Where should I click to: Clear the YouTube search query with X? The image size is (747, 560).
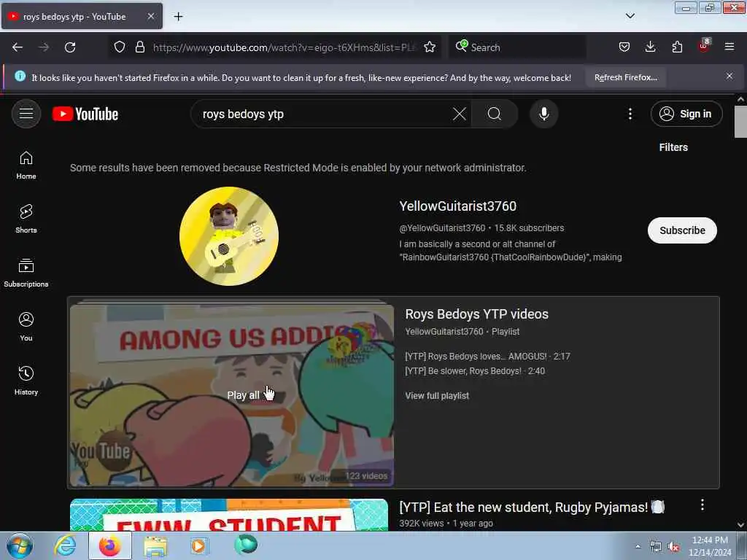pyautogui.click(x=460, y=114)
